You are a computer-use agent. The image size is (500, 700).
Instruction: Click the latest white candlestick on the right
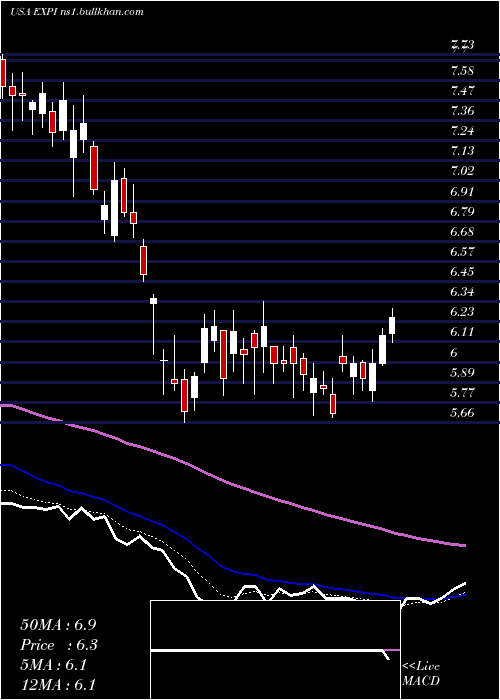(x=392, y=325)
